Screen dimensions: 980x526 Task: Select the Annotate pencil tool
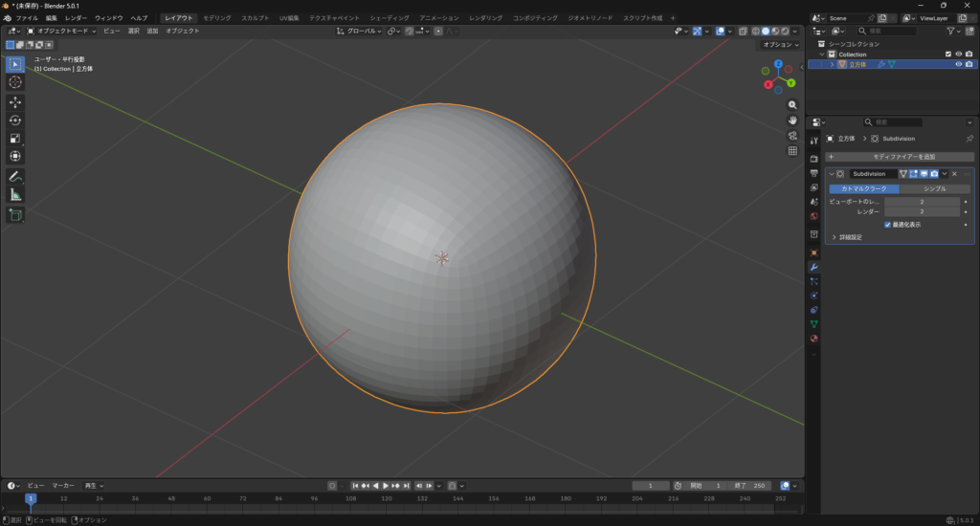(15, 177)
